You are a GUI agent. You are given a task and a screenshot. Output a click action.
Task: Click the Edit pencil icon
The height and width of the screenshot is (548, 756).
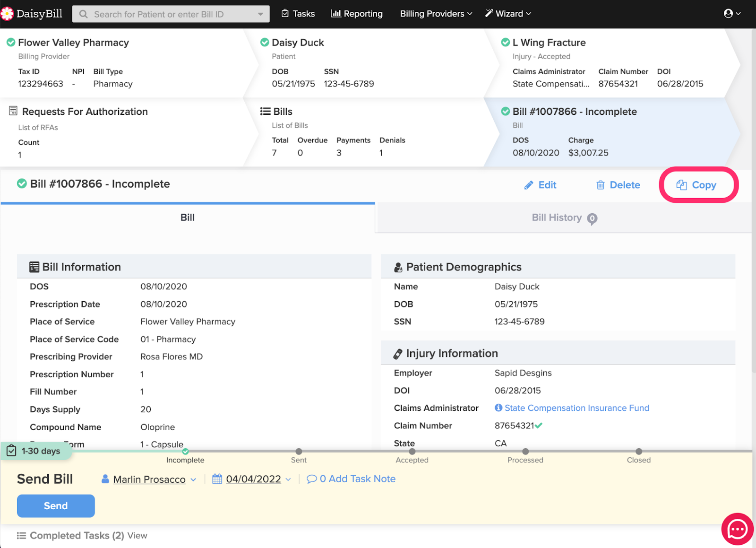529,185
